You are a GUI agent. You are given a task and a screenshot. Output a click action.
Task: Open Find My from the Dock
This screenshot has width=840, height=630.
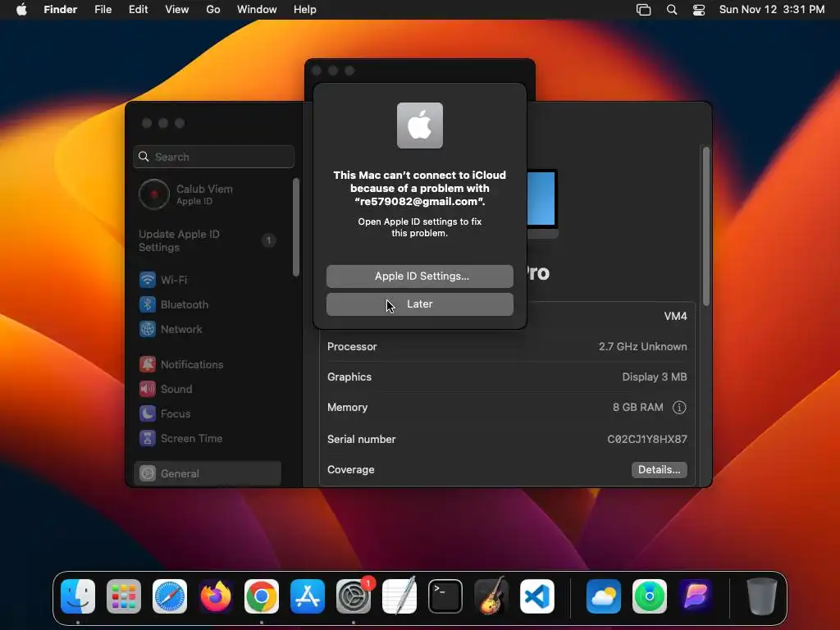tap(650, 596)
